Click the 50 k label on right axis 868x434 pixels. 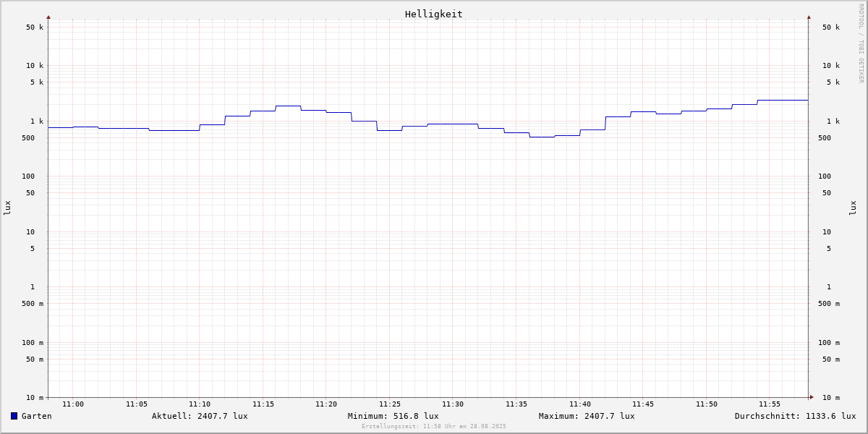tap(831, 27)
